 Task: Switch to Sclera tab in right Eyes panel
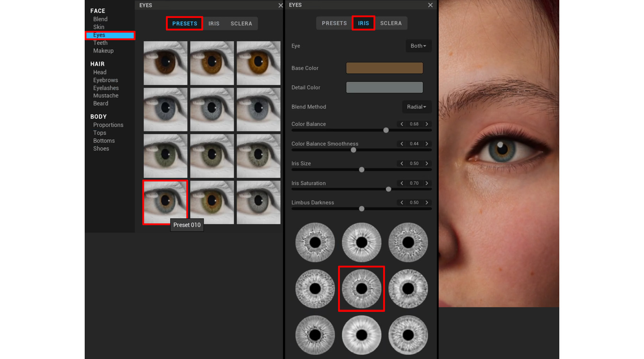(391, 23)
